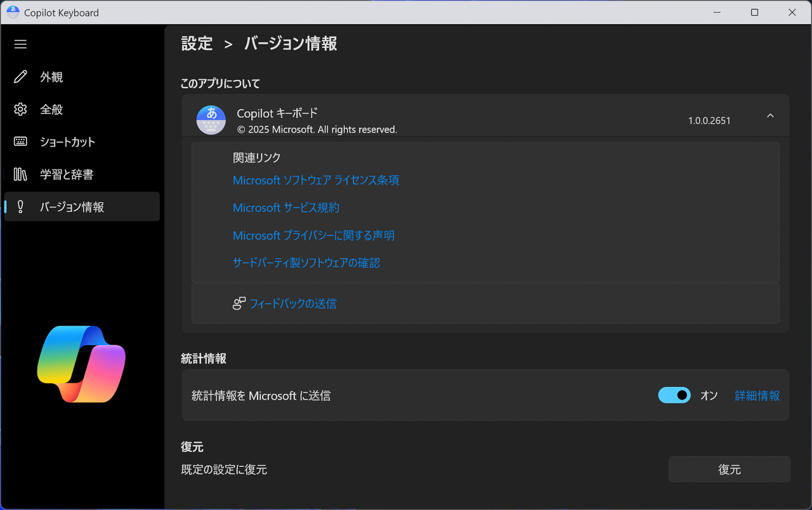Select the 外観 menu item
The image size is (812, 510).
tap(51, 77)
